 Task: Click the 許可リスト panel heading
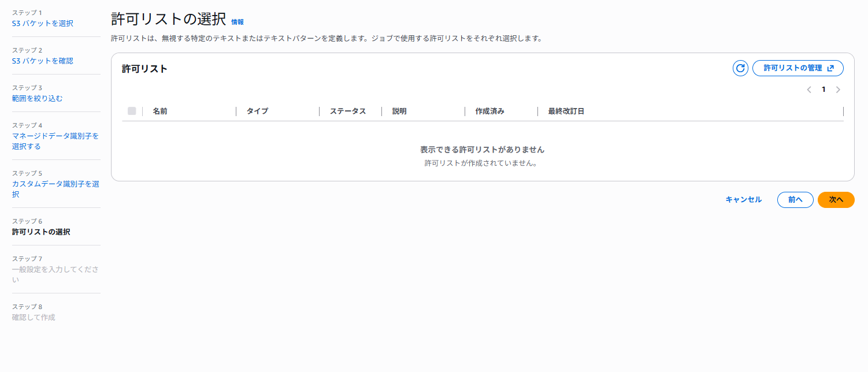144,69
